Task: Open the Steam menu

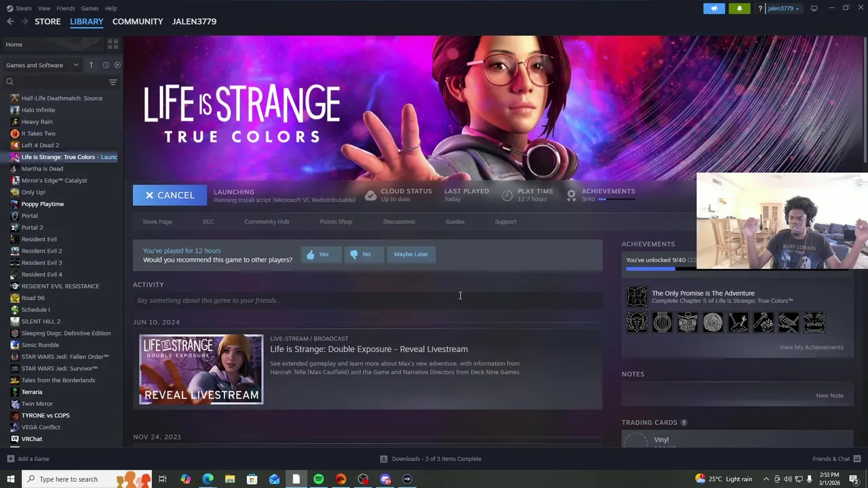Action: pyautogui.click(x=19, y=8)
